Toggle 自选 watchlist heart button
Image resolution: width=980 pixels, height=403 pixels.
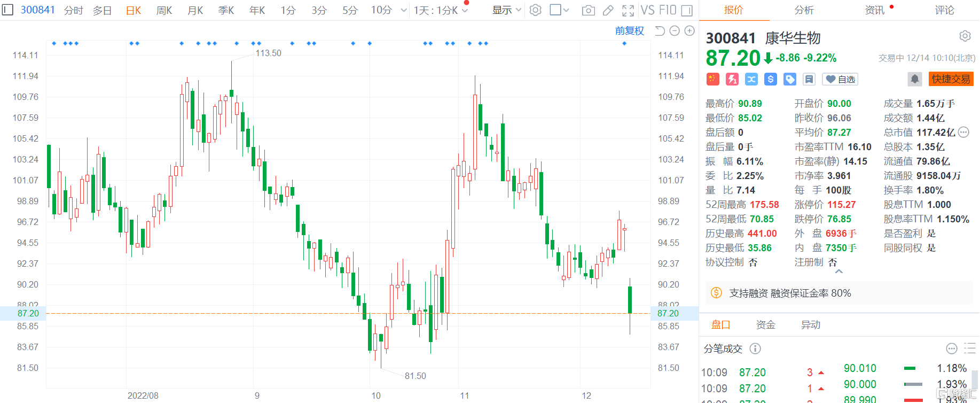(840, 79)
